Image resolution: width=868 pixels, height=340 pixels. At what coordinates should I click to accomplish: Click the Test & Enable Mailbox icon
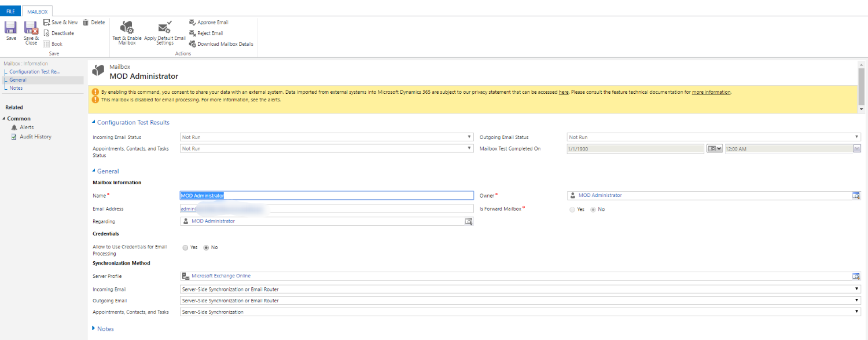tap(127, 27)
